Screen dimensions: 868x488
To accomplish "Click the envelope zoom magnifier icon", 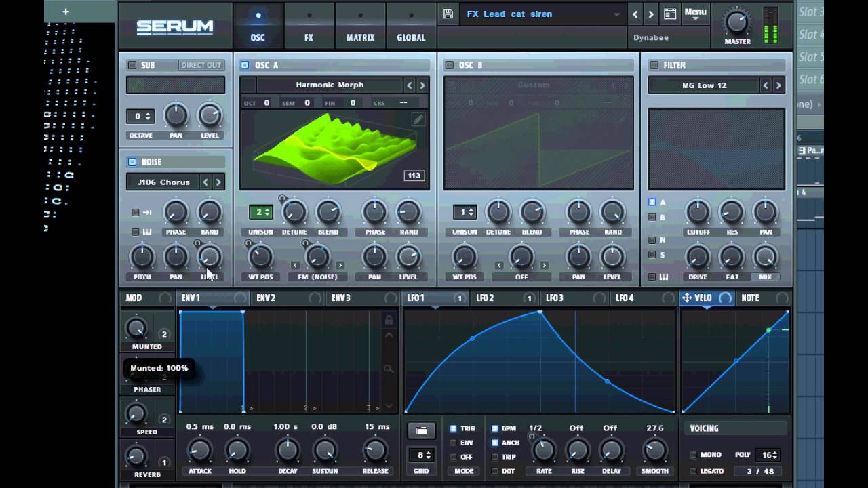I will (389, 369).
